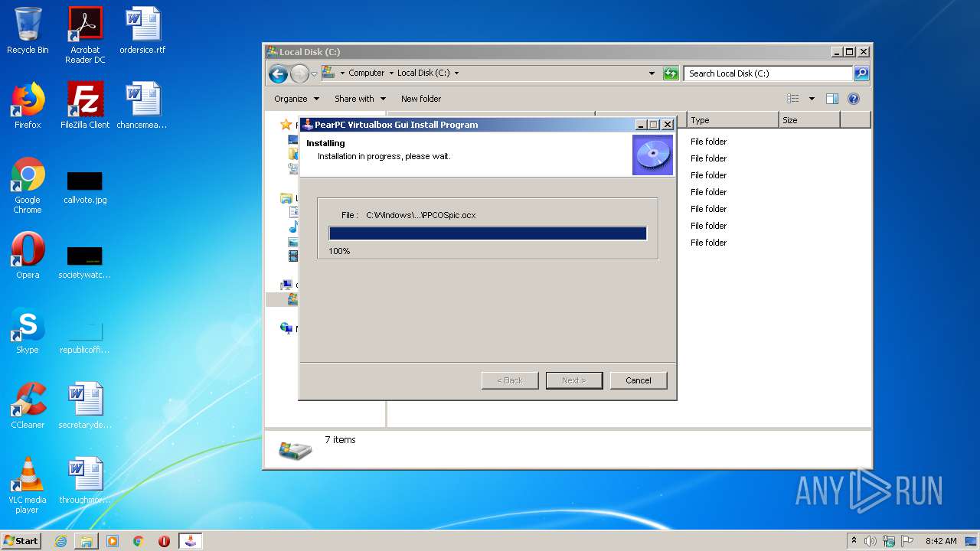Viewport: 980px width, 551px height.
Task: Click the installer taskbar icon
Action: (191, 541)
